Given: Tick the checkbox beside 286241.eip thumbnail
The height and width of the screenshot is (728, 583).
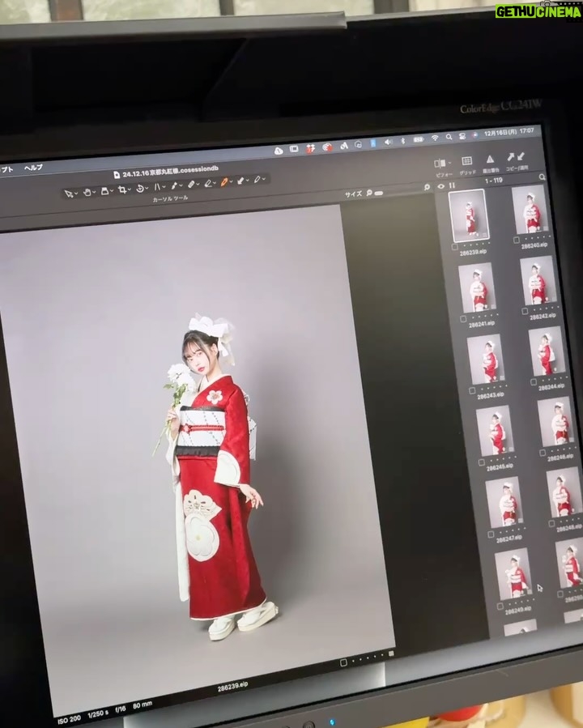Looking at the screenshot, I should pyautogui.click(x=463, y=319).
